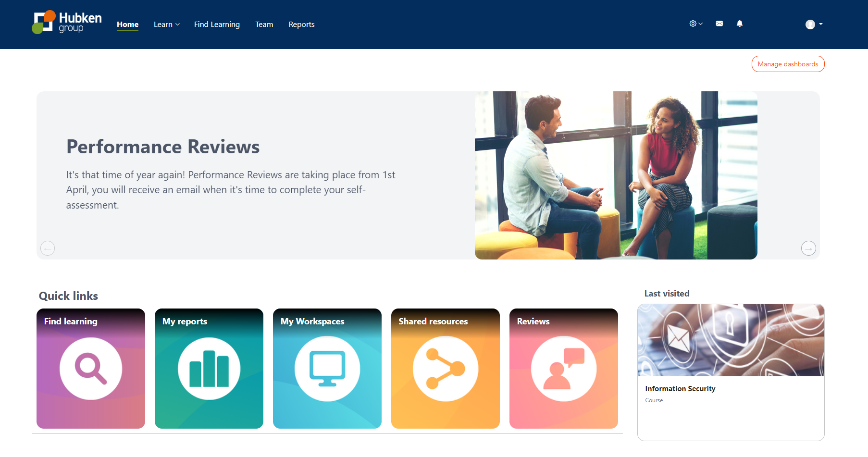Open the My Workspaces tile title
868x457 pixels.
[312, 321]
